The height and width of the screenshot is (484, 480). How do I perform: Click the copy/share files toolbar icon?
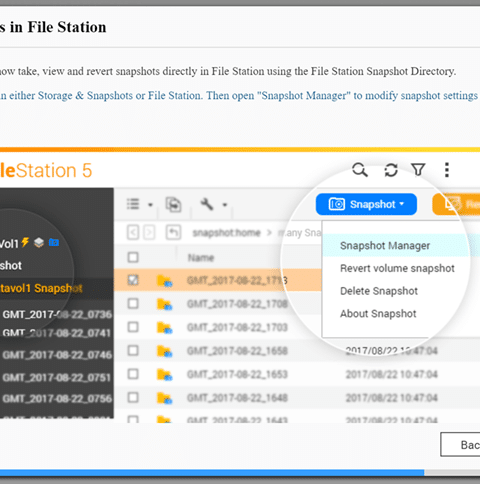pos(174,204)
